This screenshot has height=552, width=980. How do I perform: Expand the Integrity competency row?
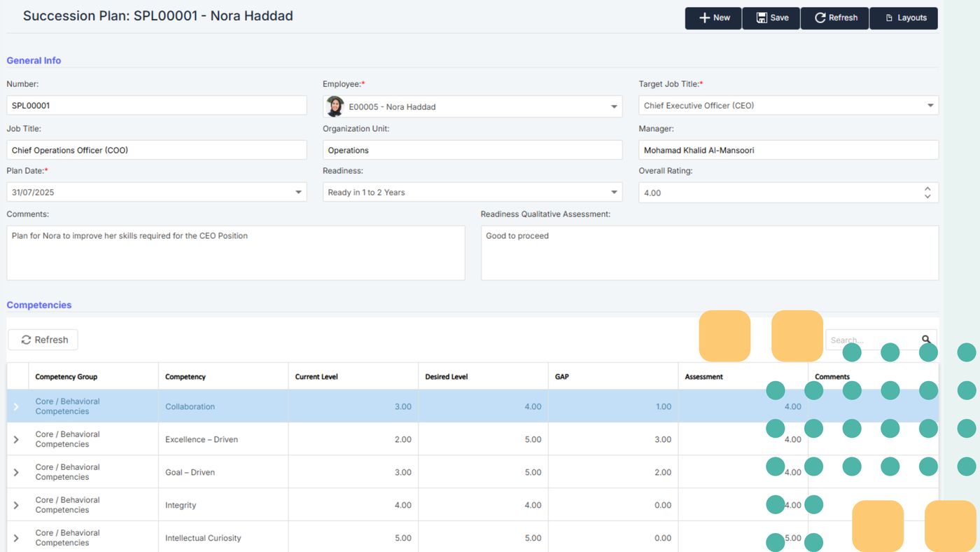pyautogui.click(x=17, y=505)
